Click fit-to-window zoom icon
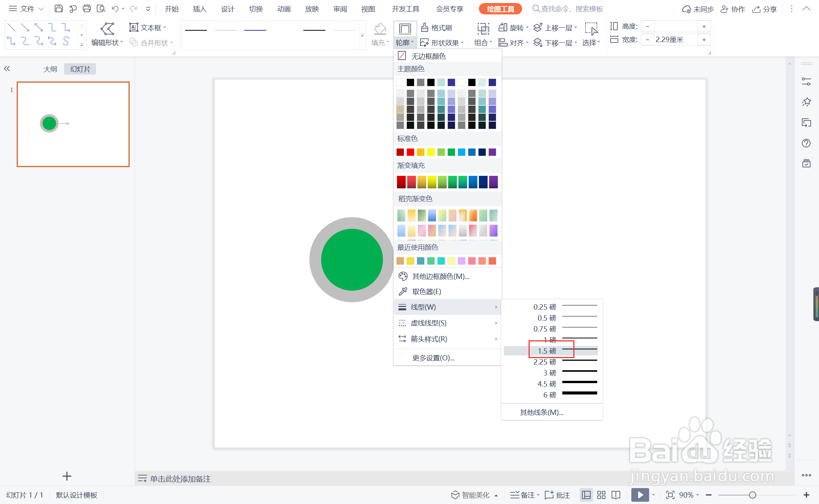Image resolution: width=819 pixels, height=504 pixels. tap(670, 495)
